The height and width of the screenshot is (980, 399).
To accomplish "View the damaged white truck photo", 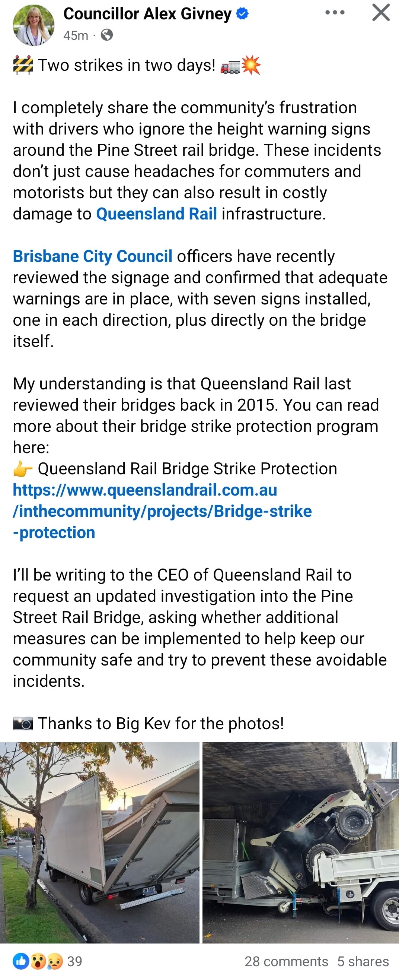I will point(99,842).
